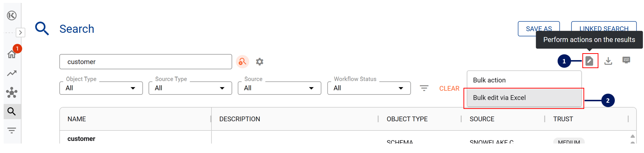Select the search icon in sidebar

click(12, 111)
